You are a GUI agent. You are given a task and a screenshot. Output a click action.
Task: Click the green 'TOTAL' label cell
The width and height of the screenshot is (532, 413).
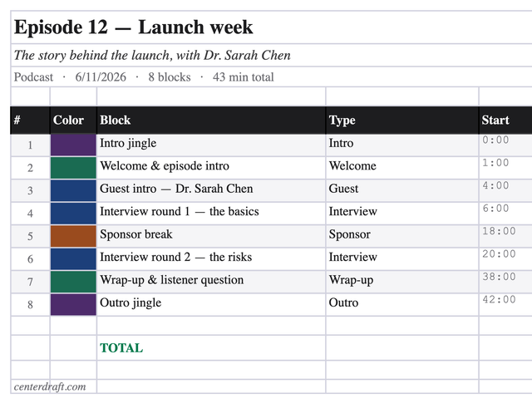coord(211,348)
